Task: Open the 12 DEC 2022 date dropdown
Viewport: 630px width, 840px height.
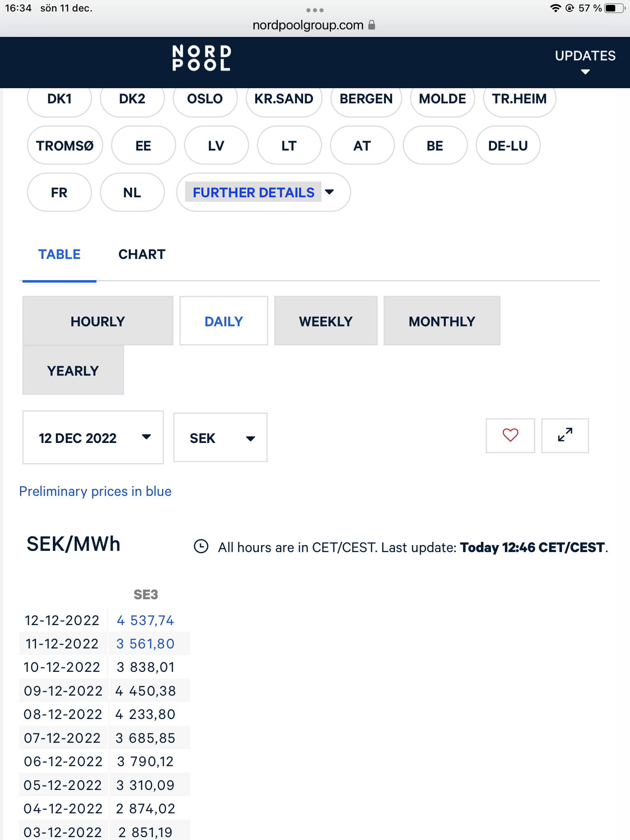Action: click(93, 438)
